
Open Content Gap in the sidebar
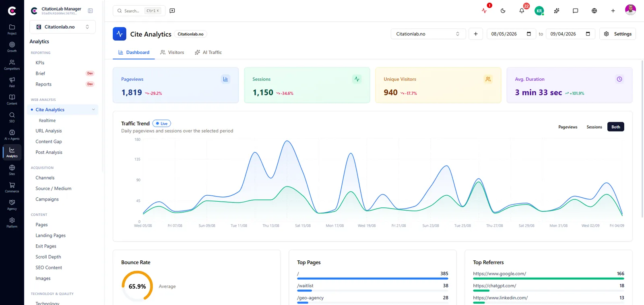coord(48,141)
